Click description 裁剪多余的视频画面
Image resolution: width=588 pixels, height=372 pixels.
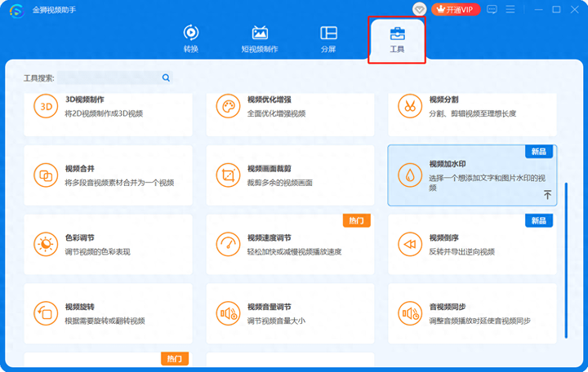[280, 183]
